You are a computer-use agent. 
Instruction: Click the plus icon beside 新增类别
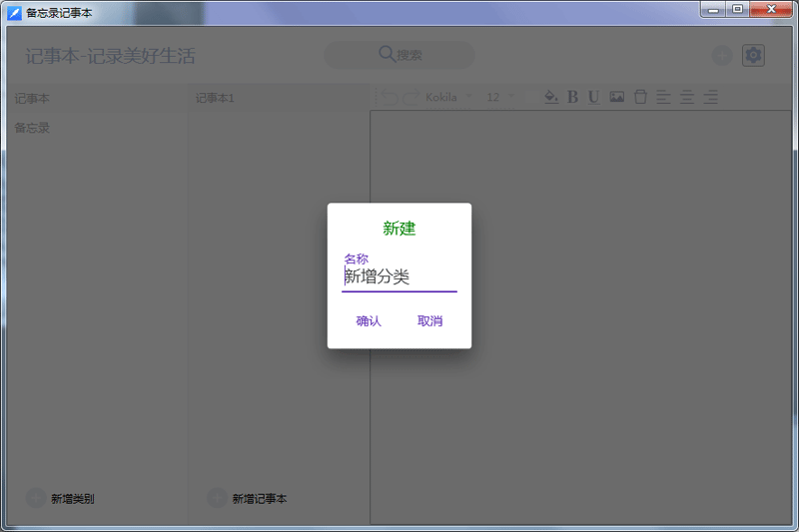click(x=36, y=498)
